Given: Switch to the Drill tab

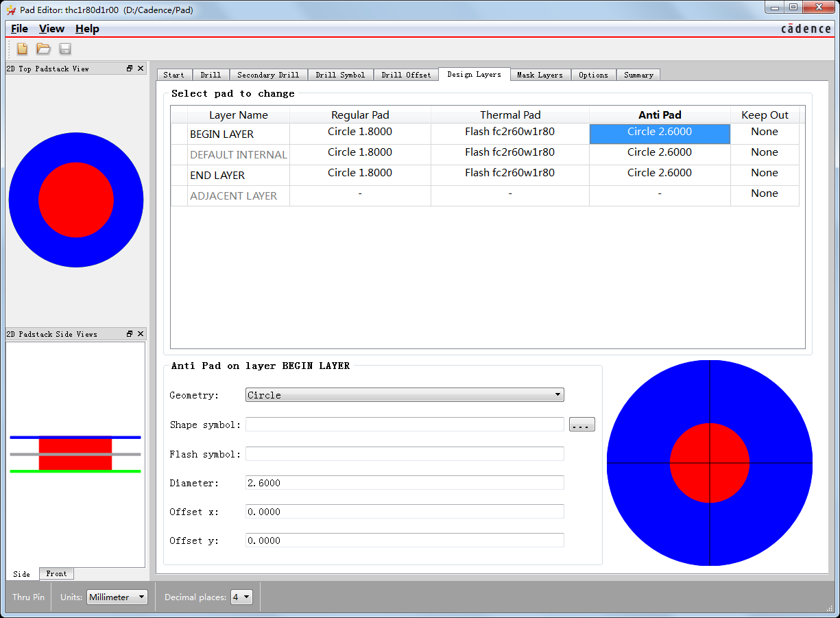Looking at the screenshot, I should pos(211,75).
